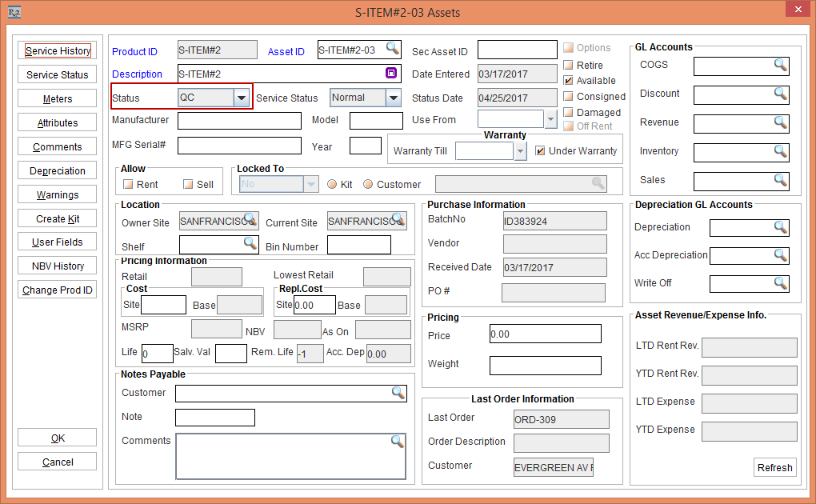Image resolution: width=816 pixels, height=504 pixels.
Task: Click the Asset ID search magnifier icon
Action: tap(392, 49)
